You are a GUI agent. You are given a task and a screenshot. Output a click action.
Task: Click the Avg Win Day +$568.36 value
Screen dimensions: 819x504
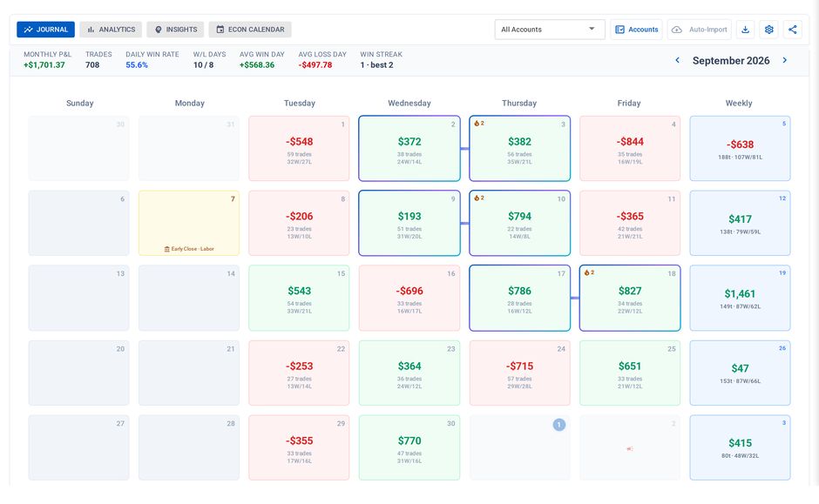click(x=257, y=64)
